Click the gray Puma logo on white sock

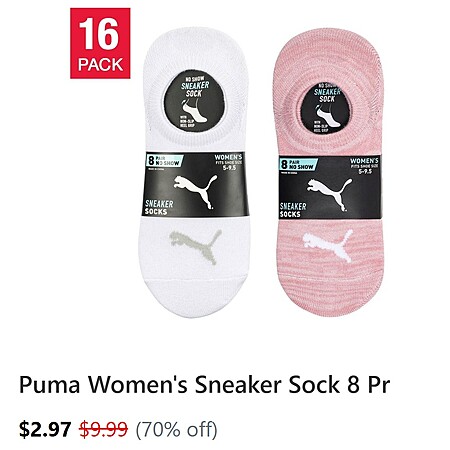196,246
